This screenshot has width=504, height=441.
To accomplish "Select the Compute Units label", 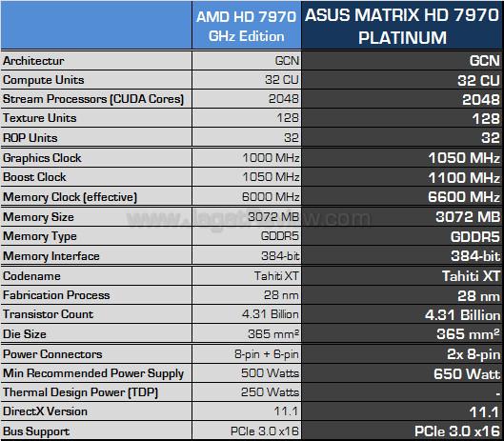I will (x=44, y=80).
